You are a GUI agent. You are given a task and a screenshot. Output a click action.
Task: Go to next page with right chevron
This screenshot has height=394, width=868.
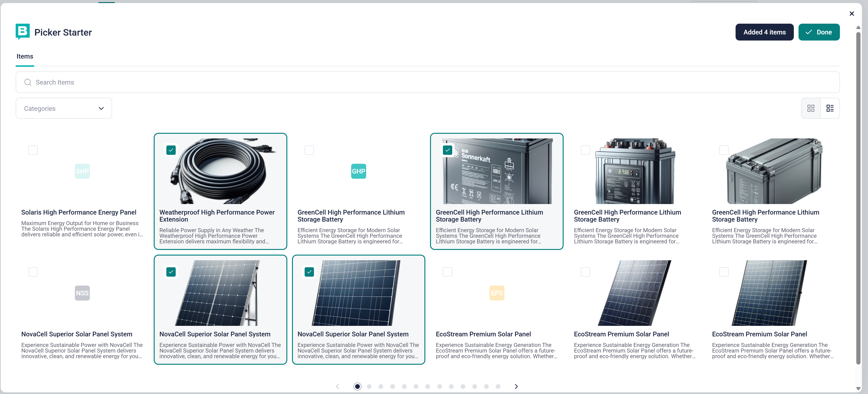tap(516, 386)
